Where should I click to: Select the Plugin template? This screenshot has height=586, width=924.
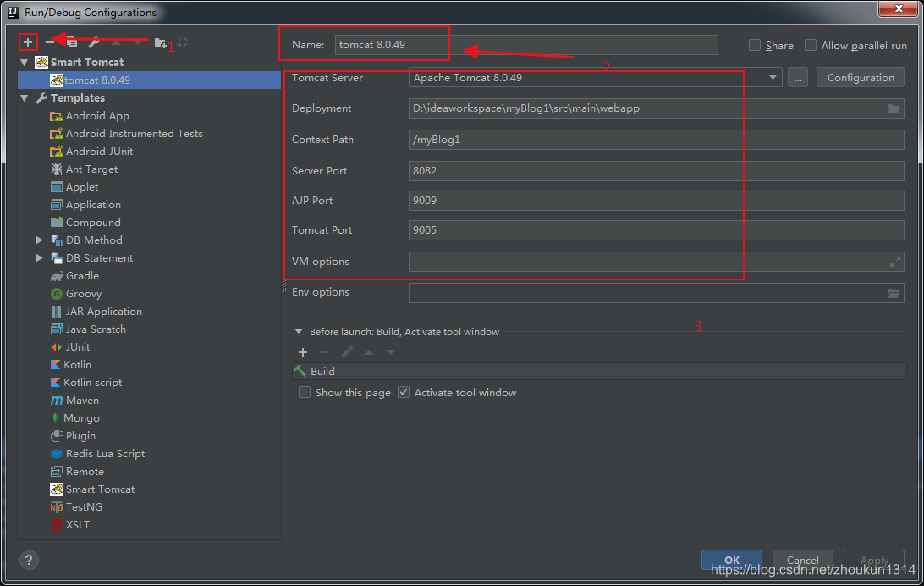tap(73, 436)
